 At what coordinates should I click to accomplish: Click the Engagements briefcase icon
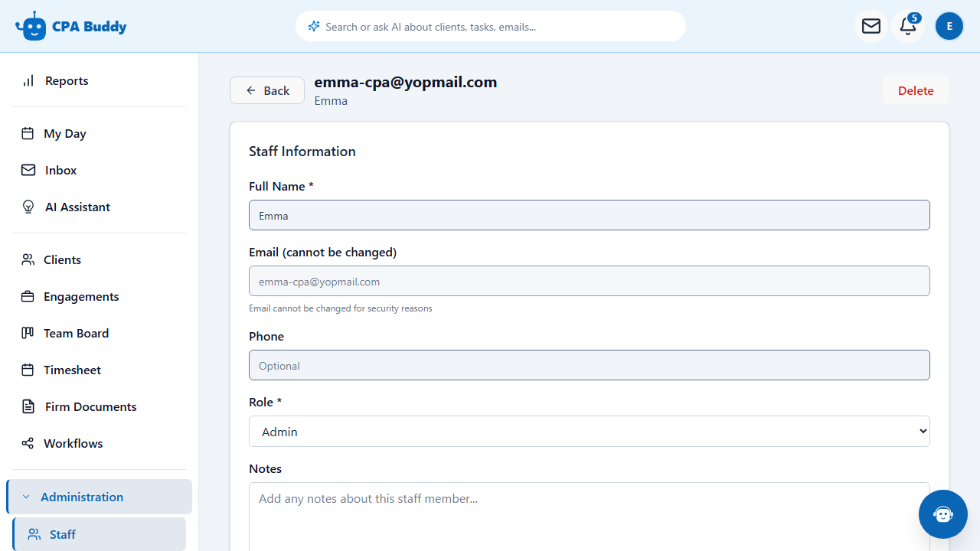[28, 296]
